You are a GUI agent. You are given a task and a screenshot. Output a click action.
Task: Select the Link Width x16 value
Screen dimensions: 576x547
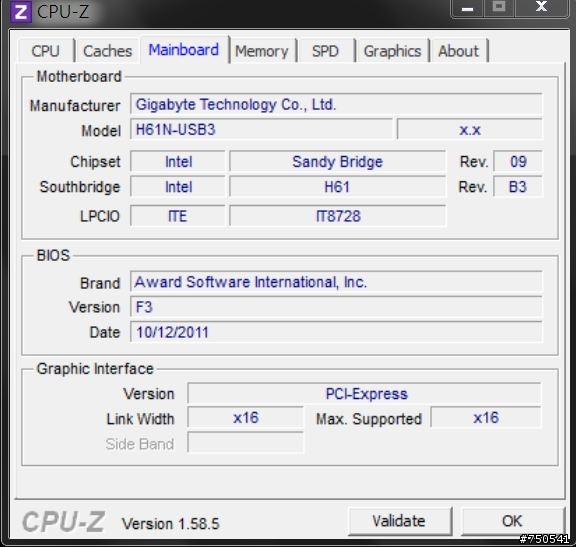(245, 418)
